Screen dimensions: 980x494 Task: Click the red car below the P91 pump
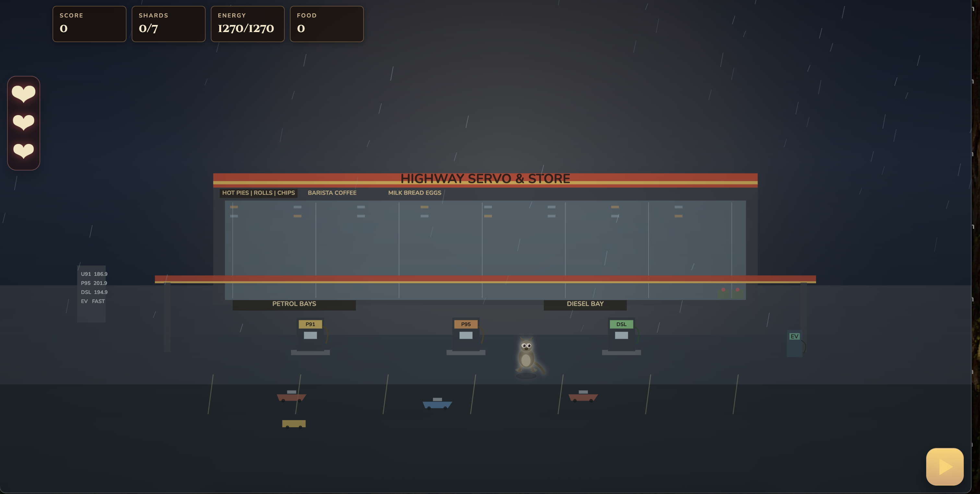(292, 396)
